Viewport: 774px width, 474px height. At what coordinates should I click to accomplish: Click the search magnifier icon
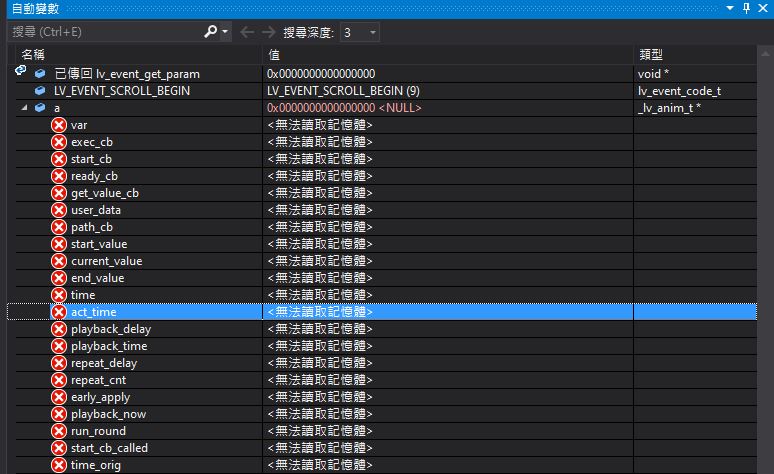pyautogui.click(x=210, y=32)
